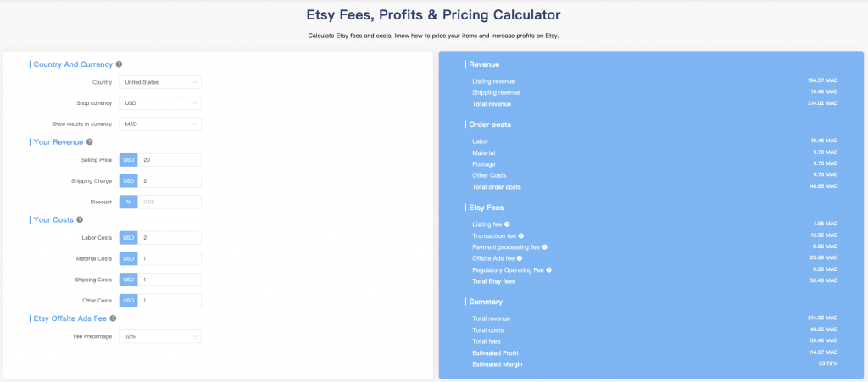Expand Show results in currency dropdown
868x382 pixels.
(x=160, y=125)
